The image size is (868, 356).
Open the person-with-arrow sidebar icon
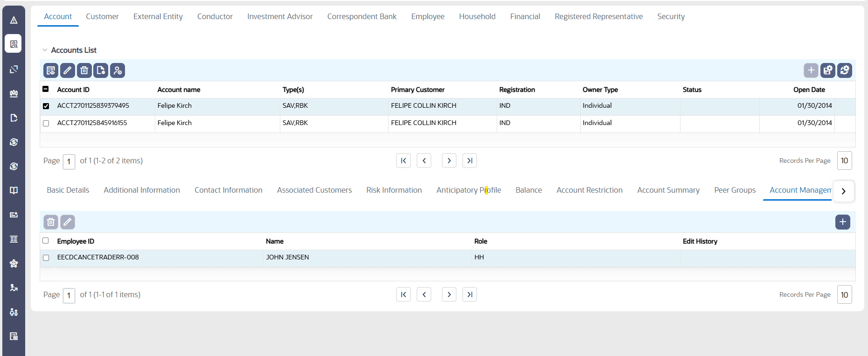(x=14, y=287)
